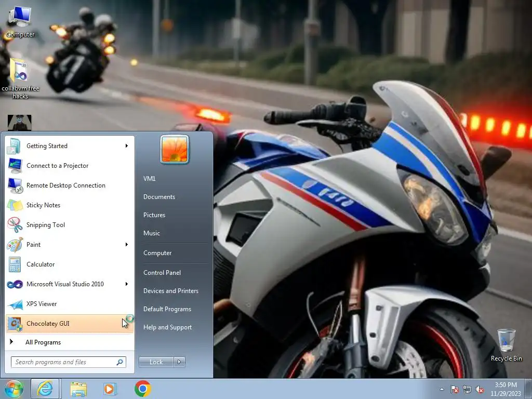Click the network status tray icon
532x399 pixels.
coord(467,390)
